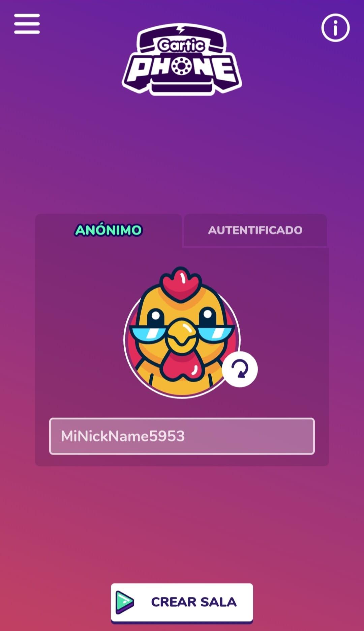Expand the side menu with three lines

click(x=27, y=24)
